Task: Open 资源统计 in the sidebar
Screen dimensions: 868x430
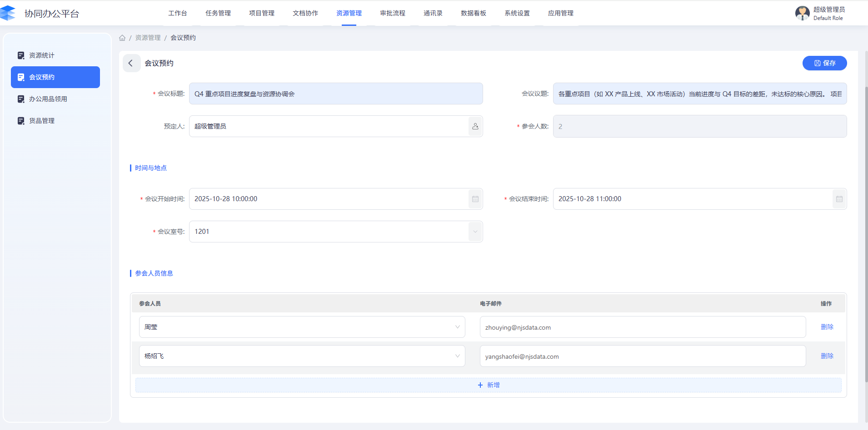Action: [42, 55]
